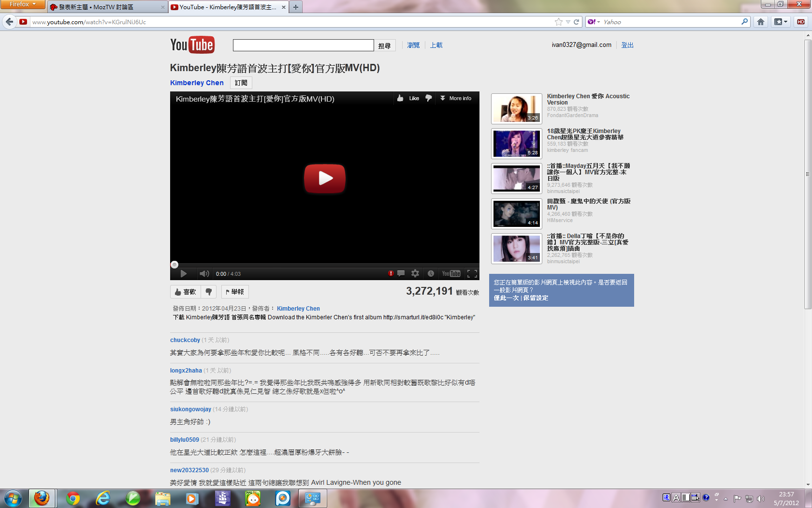Image resolution: width=812 pixels, height=508 pixels.
Task: Open commenter new20322530's profile
Action: click(189, 470)
